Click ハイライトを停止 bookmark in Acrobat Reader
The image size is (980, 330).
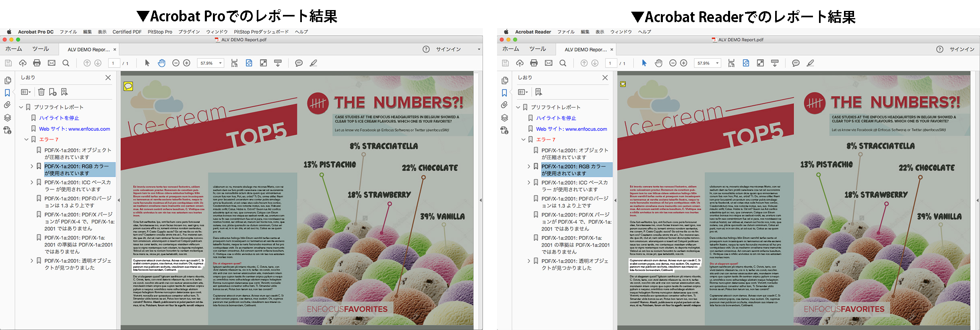(556, 118)
